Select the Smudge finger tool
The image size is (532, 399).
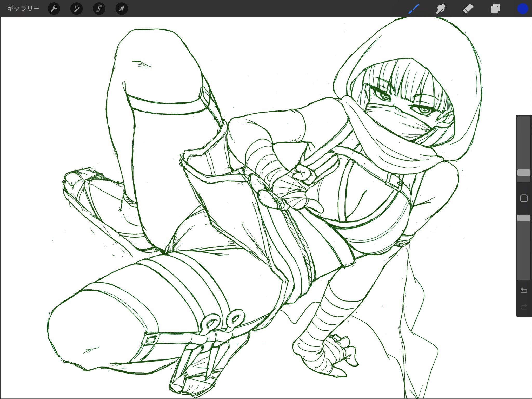pyautogui.click(x=441, y=9)
